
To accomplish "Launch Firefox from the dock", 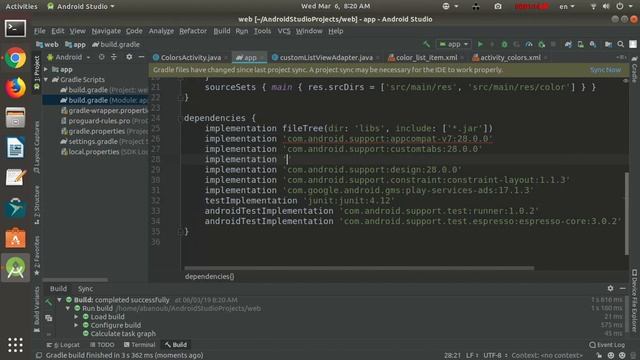I will [x=16, y=88].
